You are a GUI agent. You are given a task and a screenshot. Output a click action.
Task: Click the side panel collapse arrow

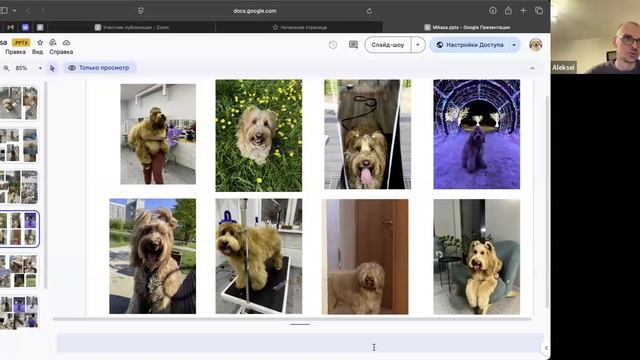tap(546, 348)
